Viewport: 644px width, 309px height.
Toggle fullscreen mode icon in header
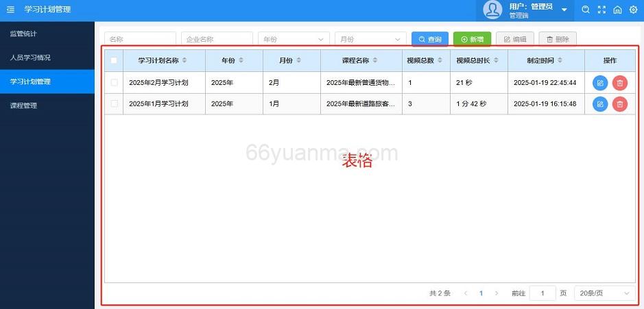[x=601, y=10]
